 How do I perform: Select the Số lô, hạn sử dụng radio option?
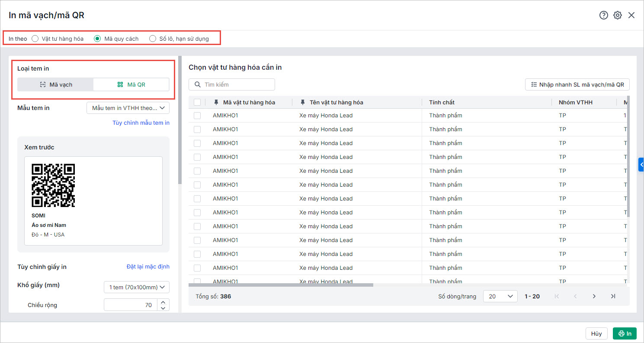pos(153,39)
